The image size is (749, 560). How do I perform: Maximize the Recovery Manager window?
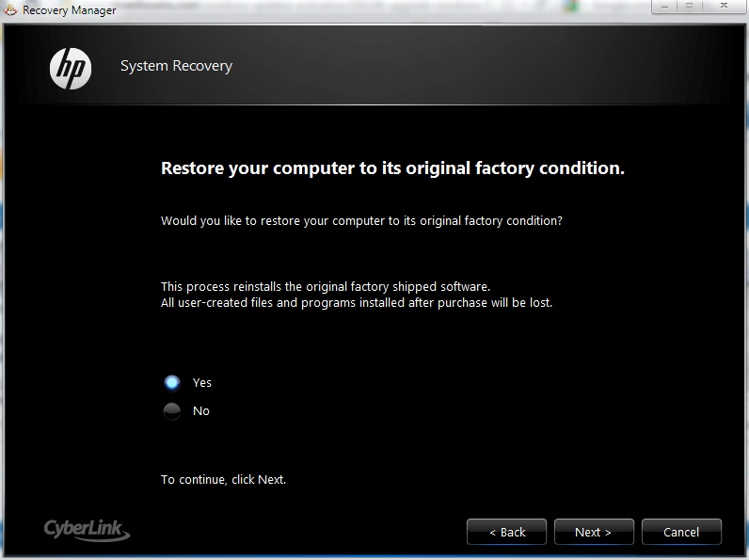coord(690,7)
